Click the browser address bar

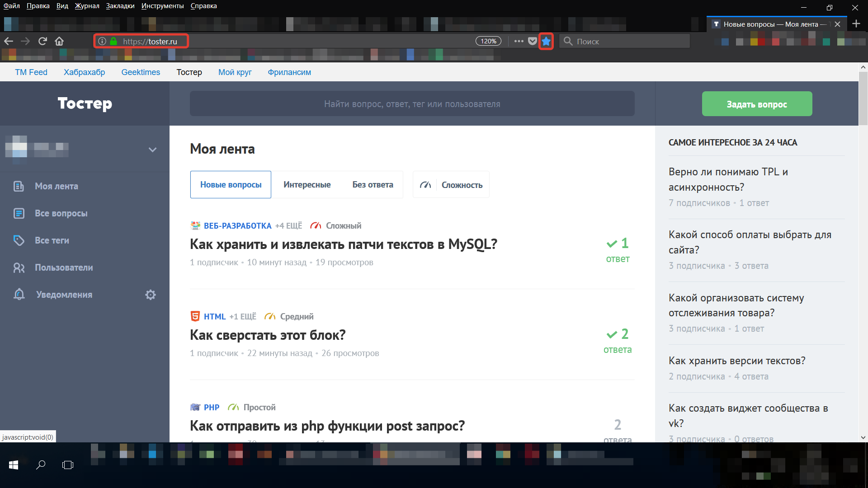tap(285, 41)
